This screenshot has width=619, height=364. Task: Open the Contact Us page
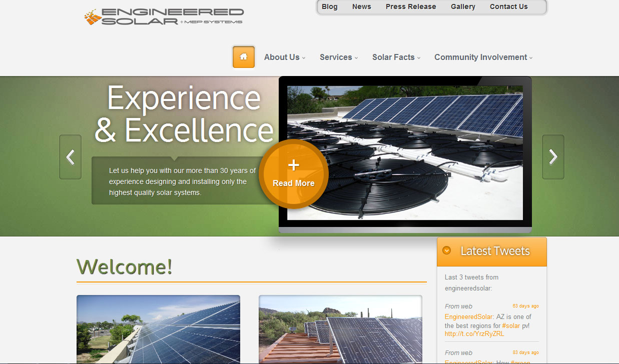coord(509,7)
